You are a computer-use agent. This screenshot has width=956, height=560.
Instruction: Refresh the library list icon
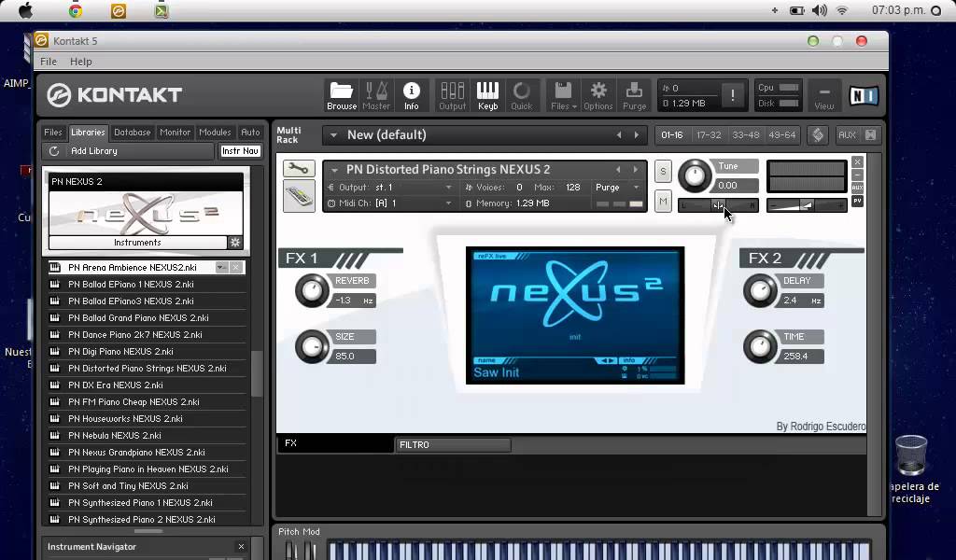click(x=53, y=151)
